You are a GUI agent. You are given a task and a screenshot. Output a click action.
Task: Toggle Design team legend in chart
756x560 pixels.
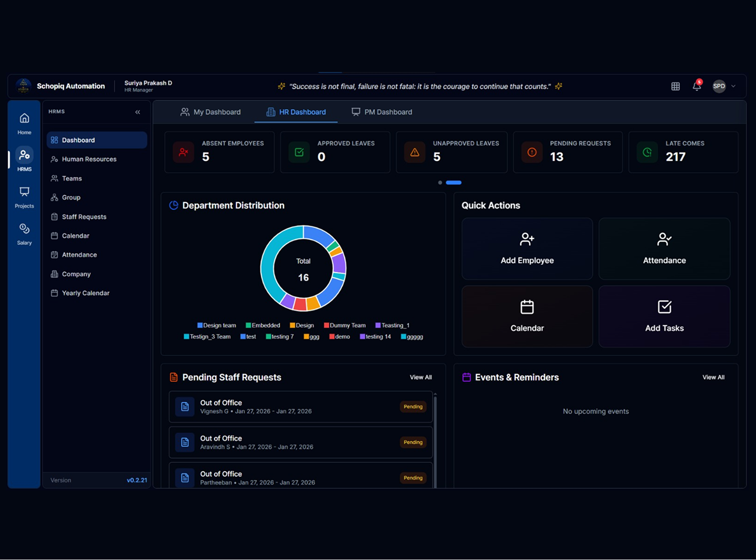[x=217, y=326]
